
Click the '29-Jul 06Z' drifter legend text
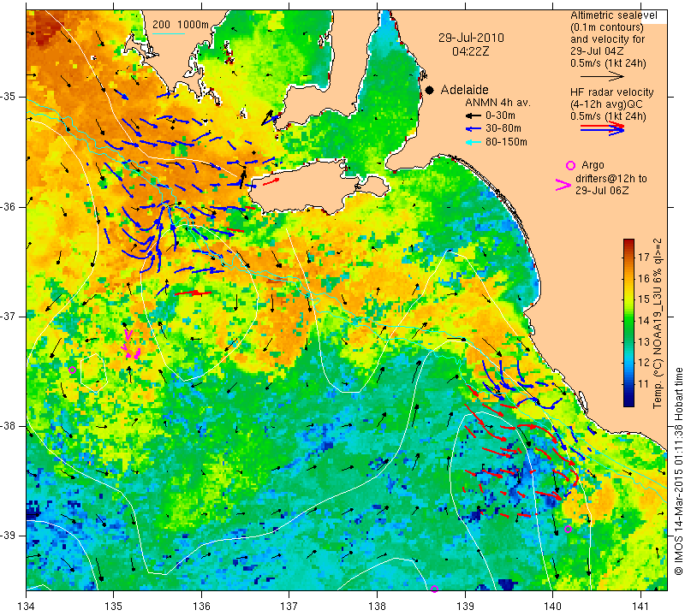[x=602, y=191]
